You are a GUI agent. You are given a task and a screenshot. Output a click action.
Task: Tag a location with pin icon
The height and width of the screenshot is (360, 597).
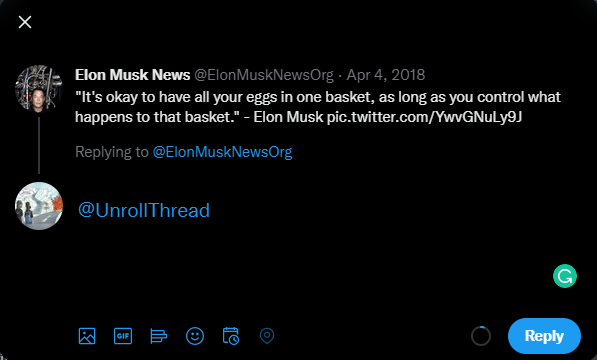tap(267, 336)
